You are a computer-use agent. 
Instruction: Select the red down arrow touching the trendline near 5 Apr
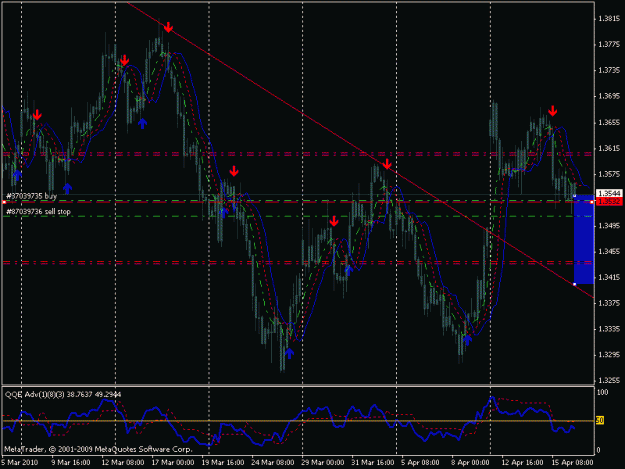(x=387, y=164)
